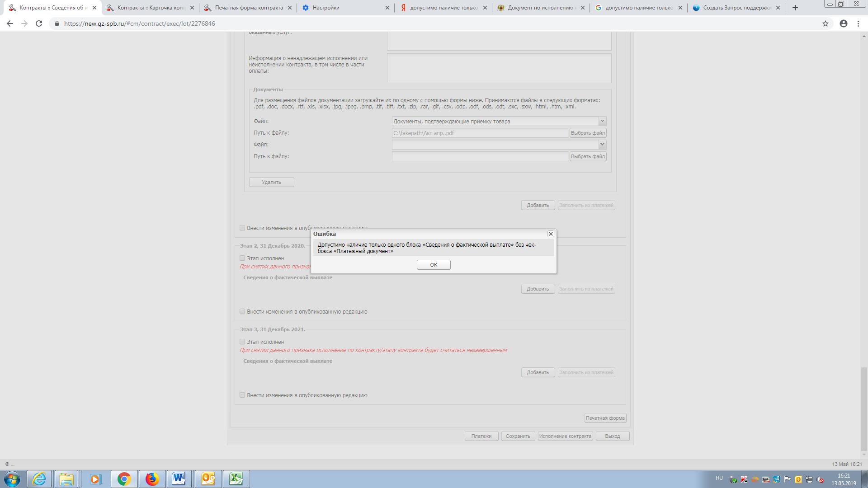The width and height of the screenshot is (868, 488).
Task: Open the Chrome profile account icon
Action: click(844, 23)
